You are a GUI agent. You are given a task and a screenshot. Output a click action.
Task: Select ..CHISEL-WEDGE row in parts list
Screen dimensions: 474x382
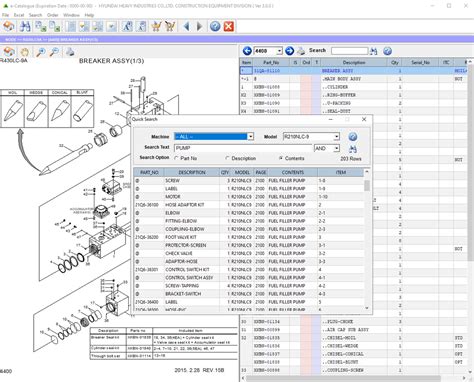pyautogui.click(x=353, y=346)
